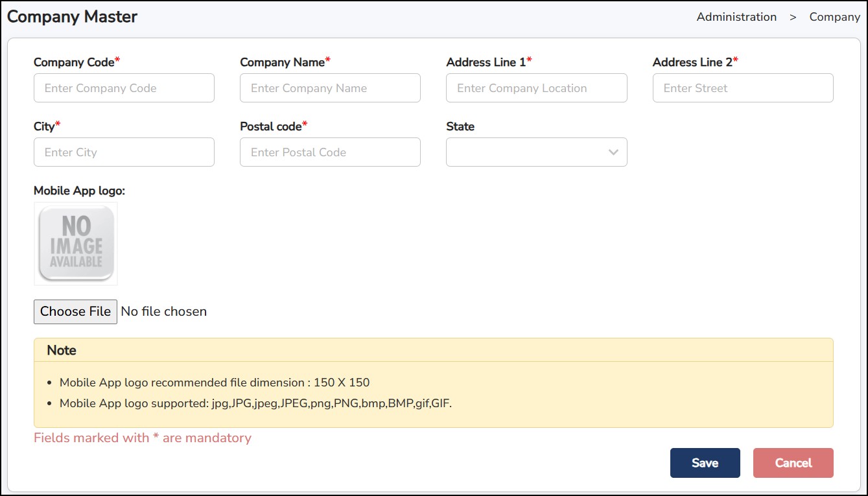Save the company master form
This screenshot has width=868, height=496.
point(705,463)
